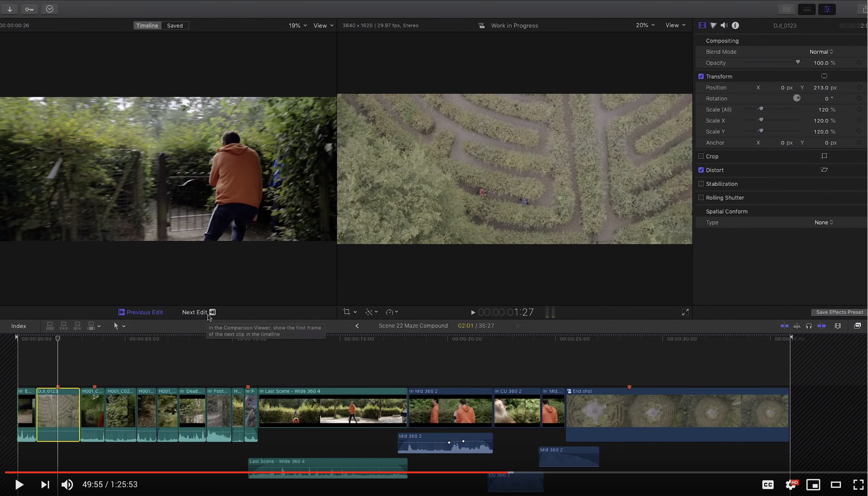Enable the Crop checkbox
Image resolution: width=868 pixels, height=496 pixels.
[x=701, y=156]
